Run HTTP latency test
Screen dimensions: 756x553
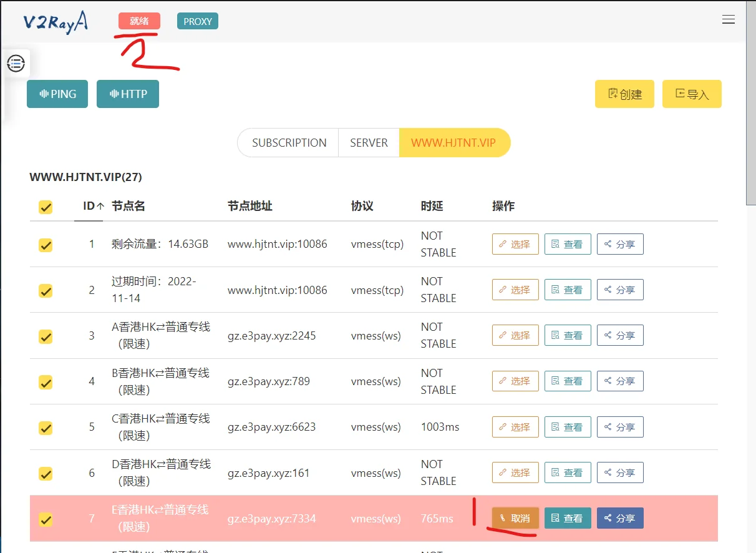click(128, 94)
